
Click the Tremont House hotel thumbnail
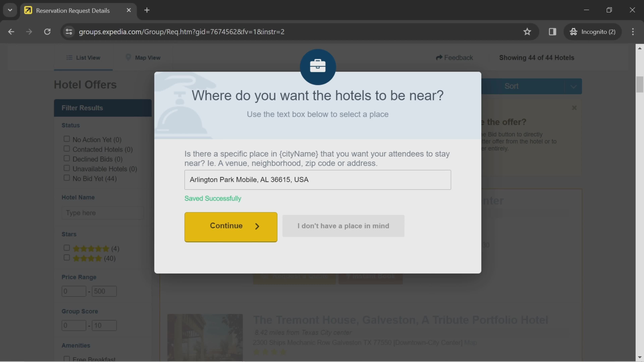point(205,338)
